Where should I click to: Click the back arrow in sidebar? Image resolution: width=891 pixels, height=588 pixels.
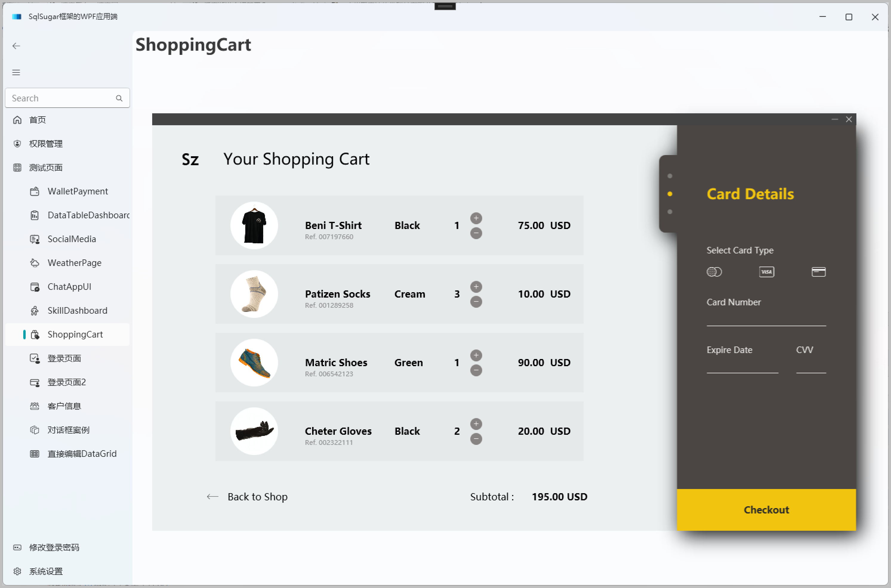point(16,46)
